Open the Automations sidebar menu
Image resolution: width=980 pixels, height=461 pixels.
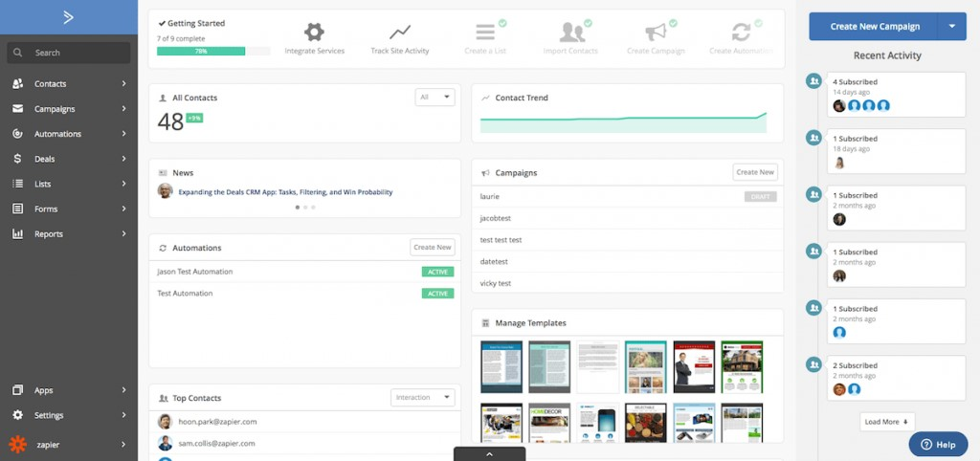pos(69,134)
